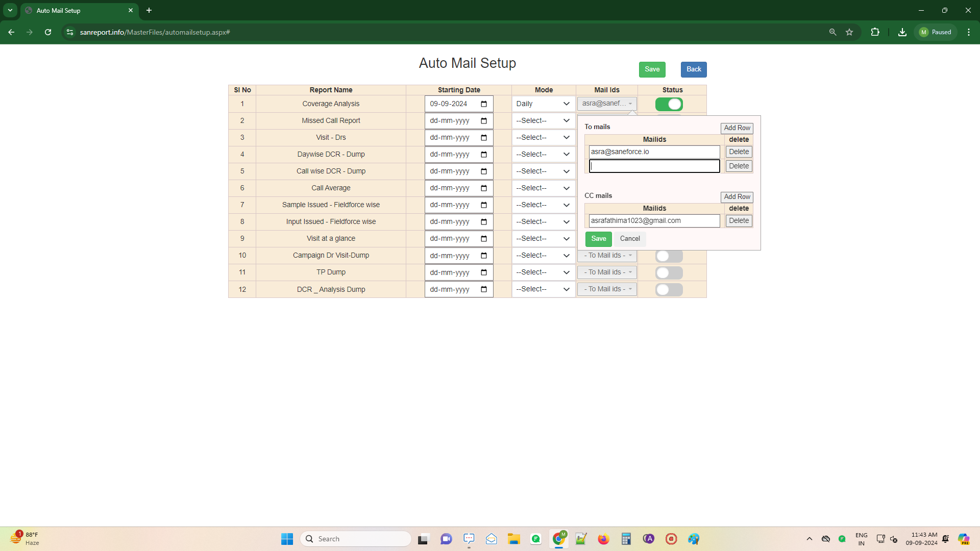980x551 pixels.
Task: Bookmark this page with star icon
Action: 849,32
